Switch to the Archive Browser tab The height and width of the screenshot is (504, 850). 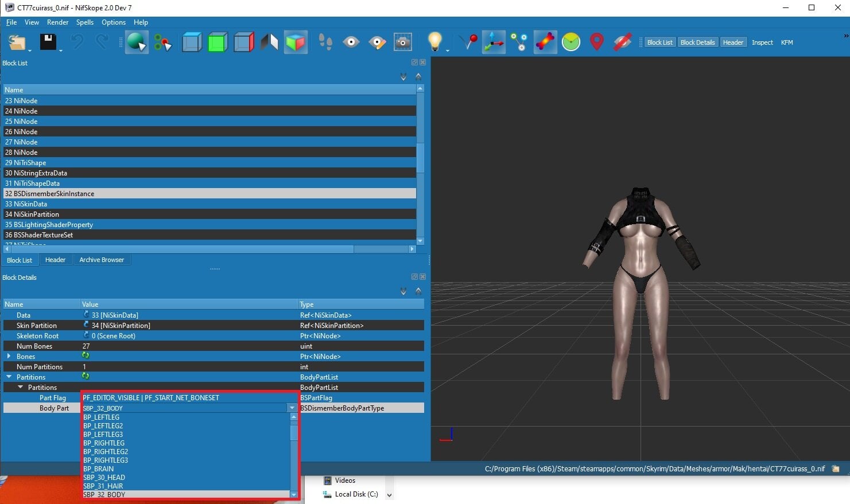click(102, 260)
